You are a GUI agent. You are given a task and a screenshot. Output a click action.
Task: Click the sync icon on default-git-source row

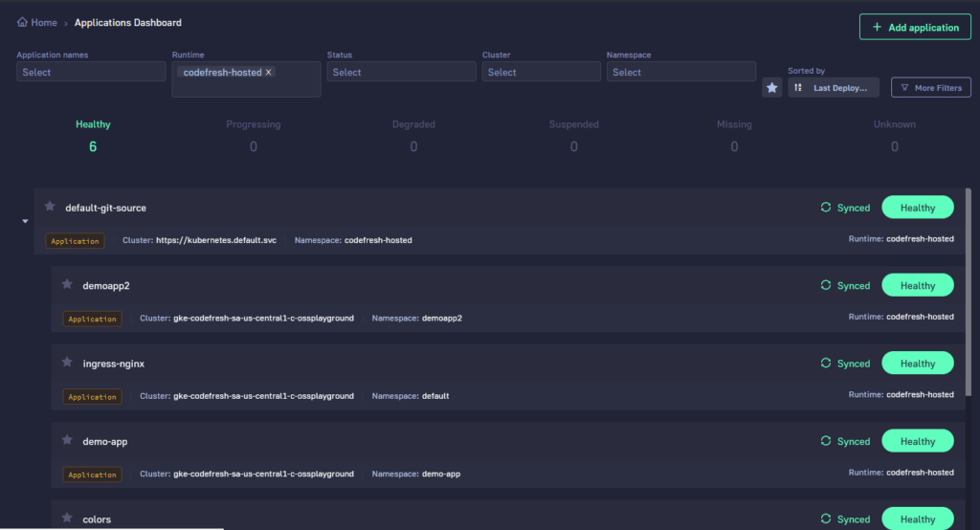pos(826,207)
